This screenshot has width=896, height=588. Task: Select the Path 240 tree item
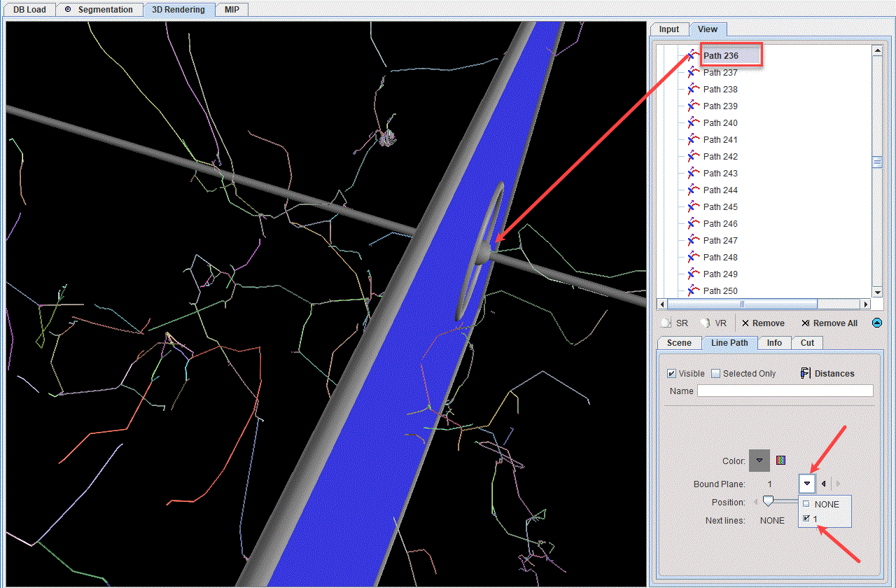(720, 122)
